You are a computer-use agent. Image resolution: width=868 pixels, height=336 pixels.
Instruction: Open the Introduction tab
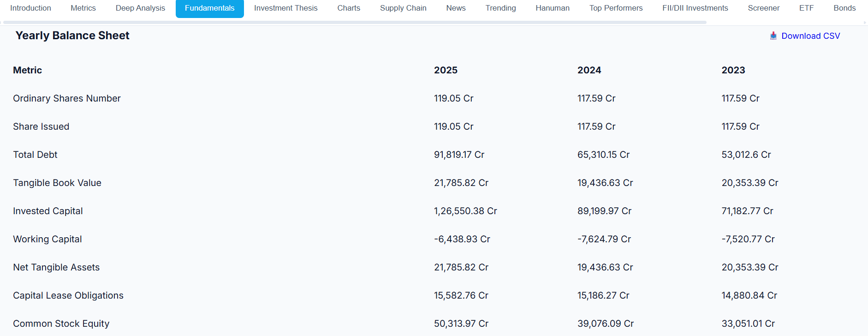click(30, 8)
